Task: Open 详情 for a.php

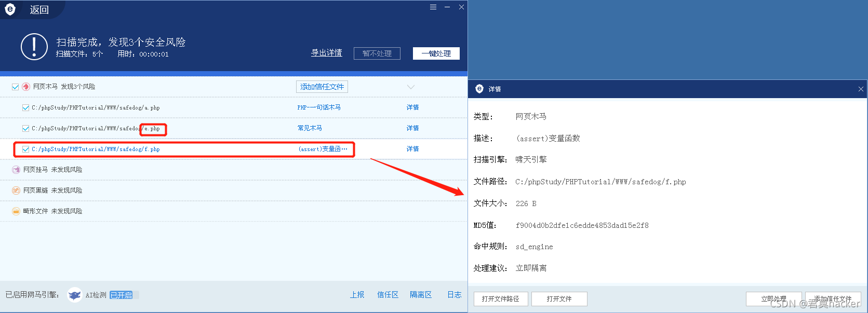Action: coord(412,107)
